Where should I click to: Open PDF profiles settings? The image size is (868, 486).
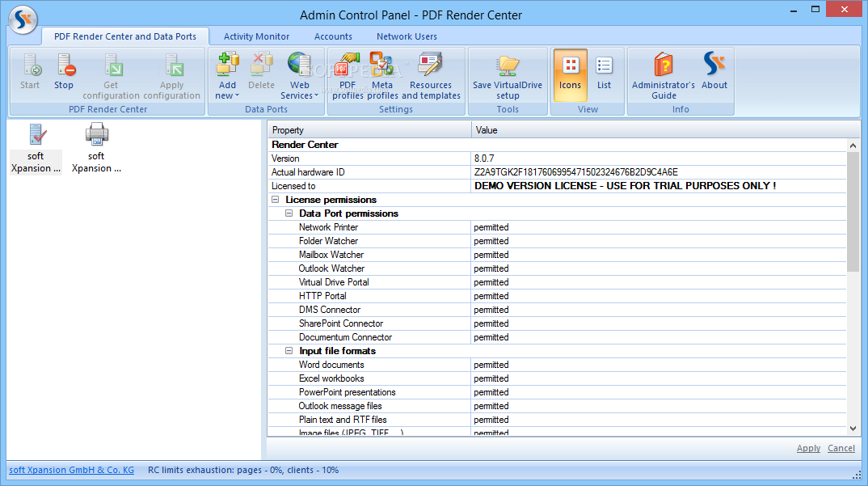(348, 77)
